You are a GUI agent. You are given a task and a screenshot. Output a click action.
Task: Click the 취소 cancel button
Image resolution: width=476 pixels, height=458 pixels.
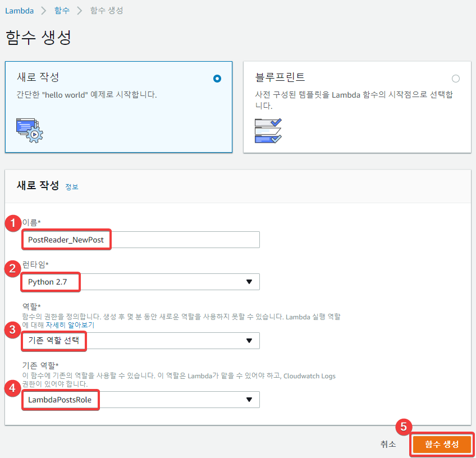(388, 444)
